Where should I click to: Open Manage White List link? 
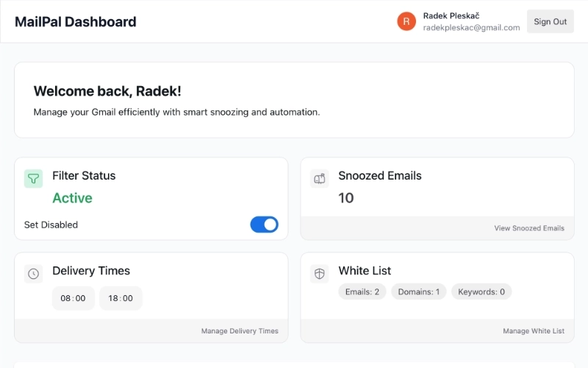click(x=534, y=331)
